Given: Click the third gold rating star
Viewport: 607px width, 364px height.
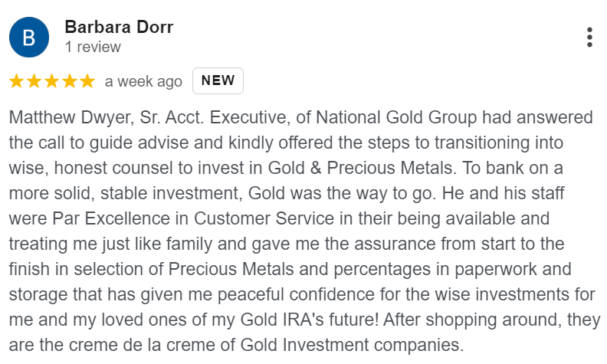Looking at the screenshot, I should point(52,81).
